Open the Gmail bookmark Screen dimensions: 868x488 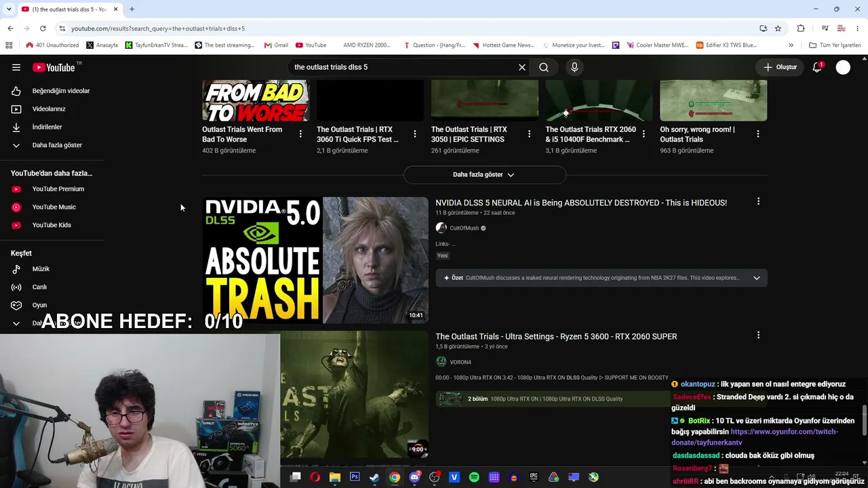(275, 45)
